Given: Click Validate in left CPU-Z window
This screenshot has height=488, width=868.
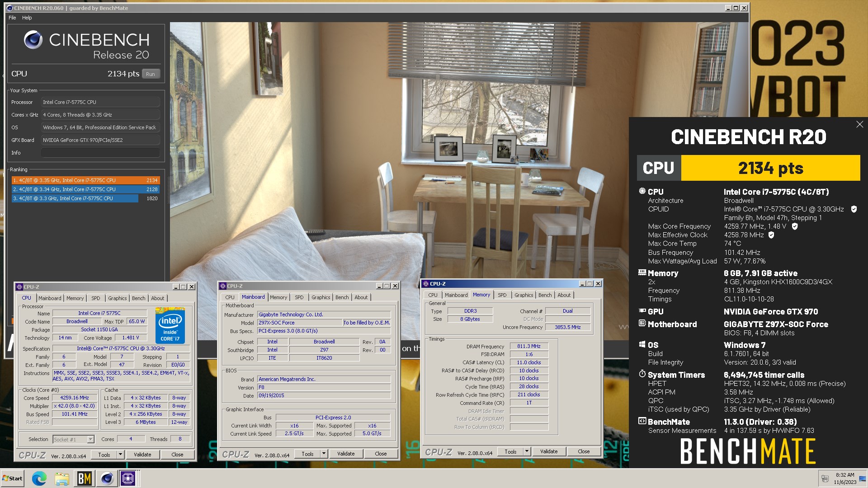Looking at the screenshot, I should click(x=142, y=455).
